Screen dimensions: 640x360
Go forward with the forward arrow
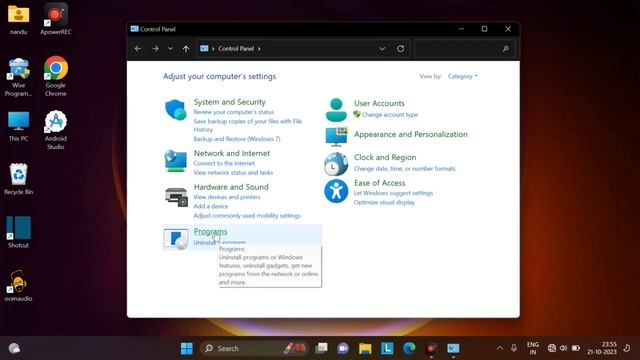pos(156,49)
